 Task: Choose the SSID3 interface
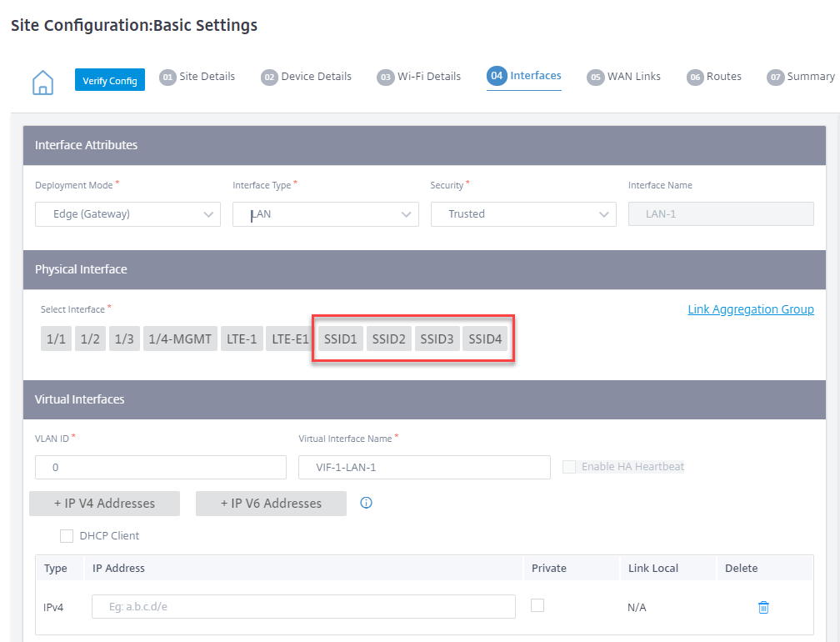pyautogui.click(x=437, y=339)
